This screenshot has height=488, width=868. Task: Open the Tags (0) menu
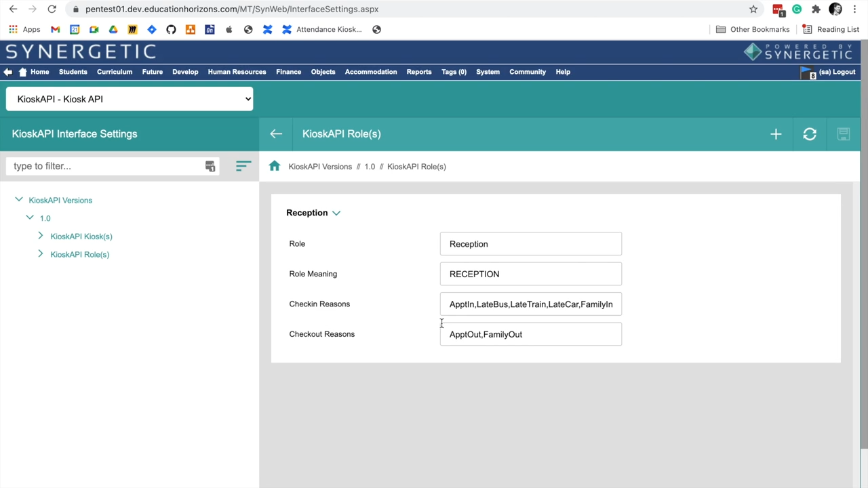(x=454, y=72)
